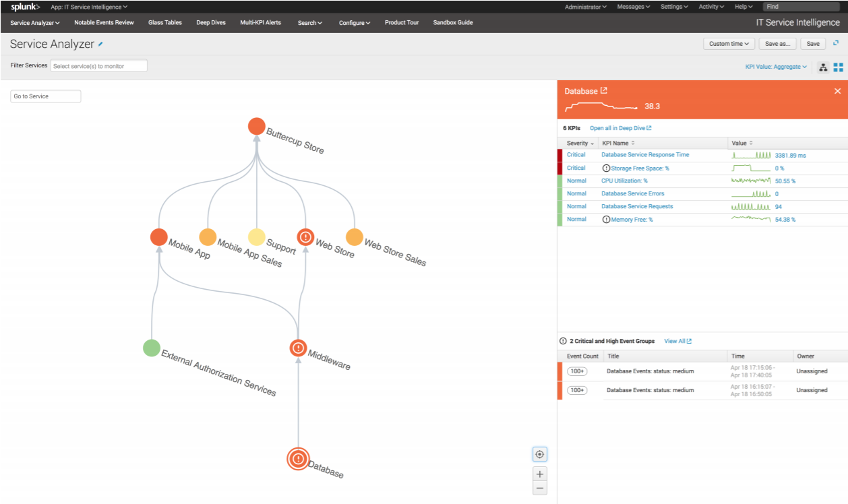The height and width of the screenshot is (504, 848).
Task: Select the topology tree view icon
Action: coord(823,67)
